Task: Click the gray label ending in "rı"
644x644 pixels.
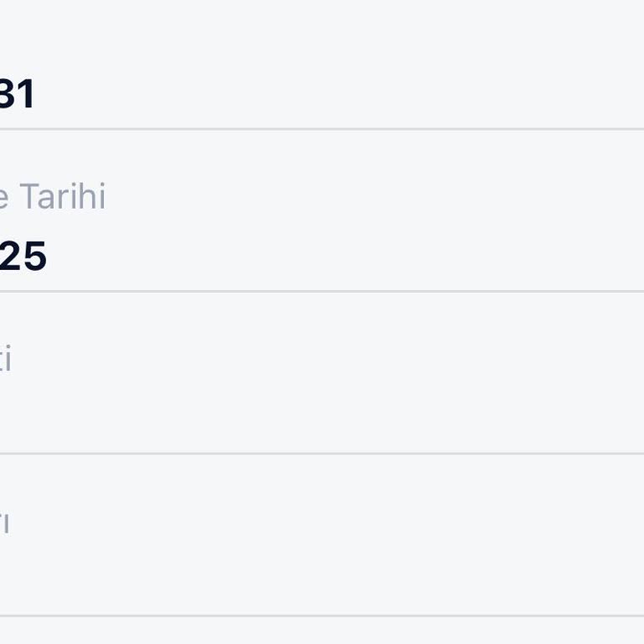Action: (4, 522)
